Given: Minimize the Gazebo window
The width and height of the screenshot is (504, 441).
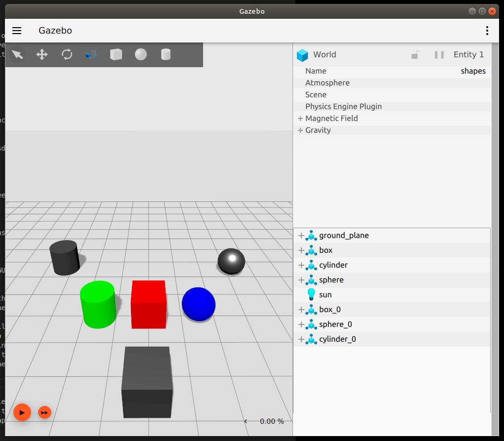Looking at the screenshot, I should coord(472,11).
